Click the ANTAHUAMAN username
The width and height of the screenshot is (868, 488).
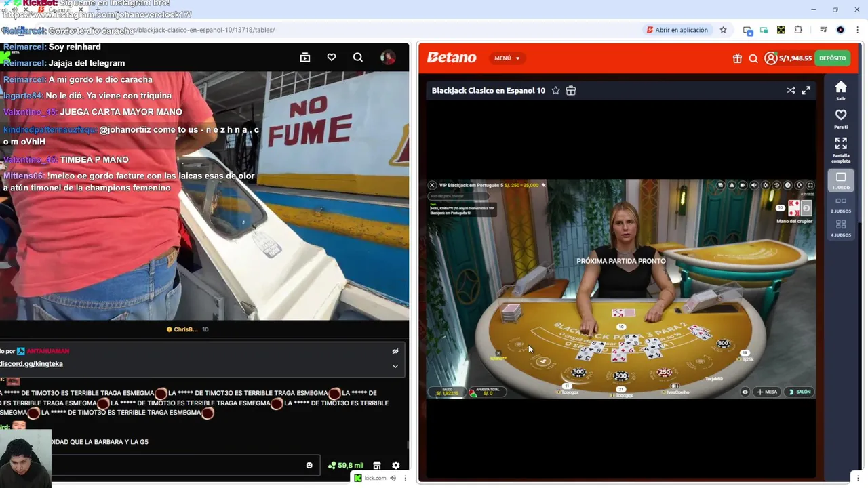pyautogui.click(x=48, y=351)
